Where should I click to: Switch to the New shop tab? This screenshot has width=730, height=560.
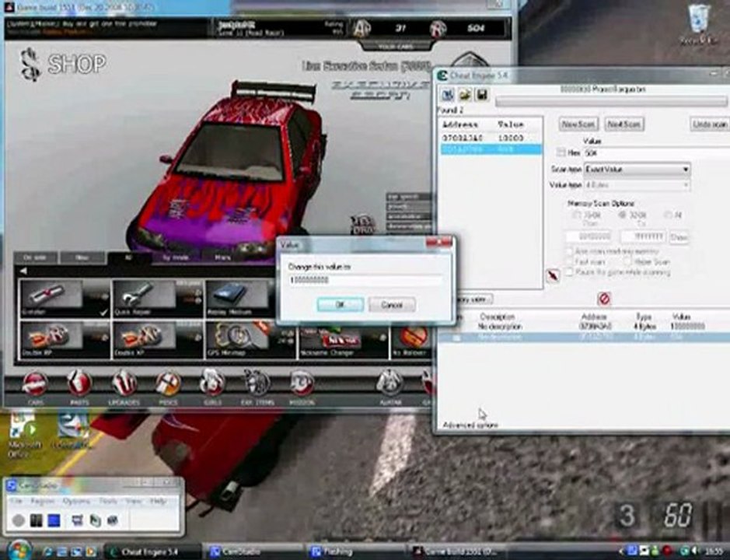pos(82,257)
